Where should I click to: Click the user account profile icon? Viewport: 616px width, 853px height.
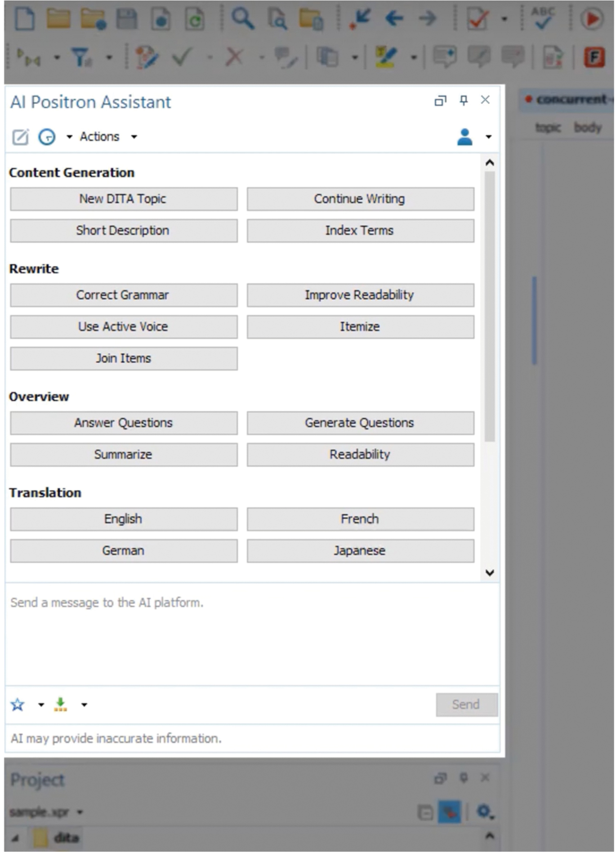464,137
